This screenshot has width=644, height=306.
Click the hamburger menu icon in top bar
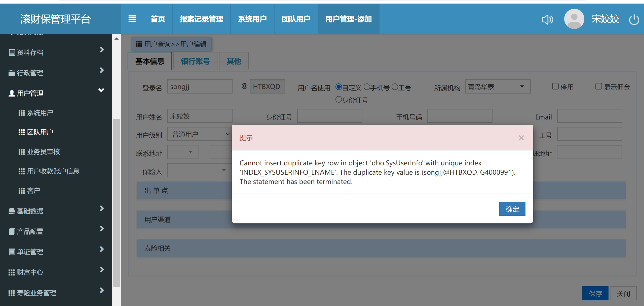pyautogui.click(x=132, y=19)
